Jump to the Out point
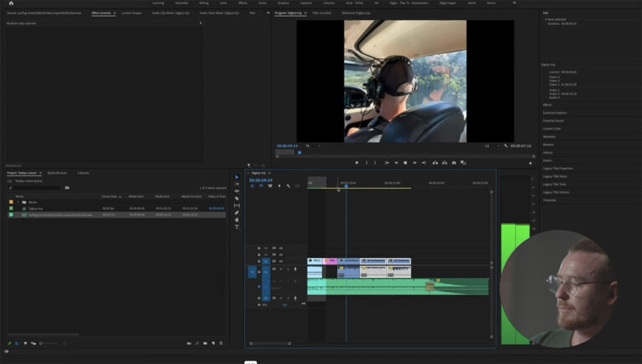This screenshot has height=364, width=642. 424,163
